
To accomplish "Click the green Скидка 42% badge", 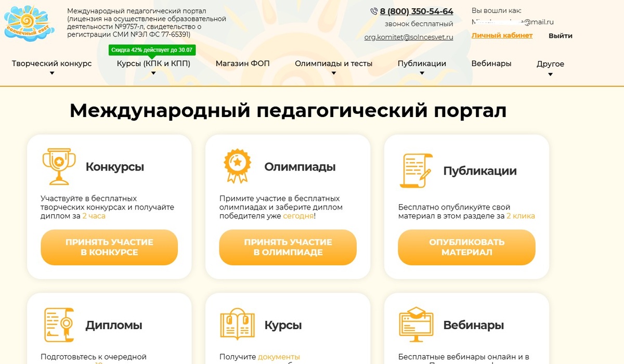I will click(x=151, y=49).
